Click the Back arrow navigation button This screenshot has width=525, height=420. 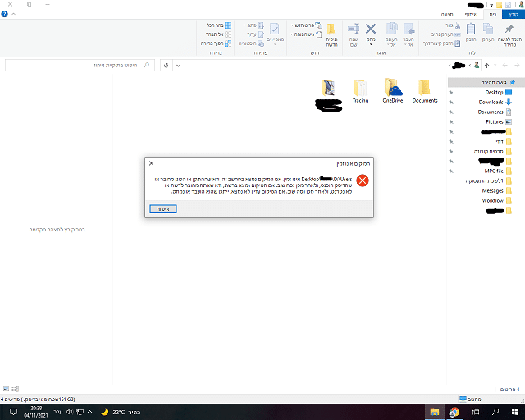pyautogui.click(x=505, y=66)
